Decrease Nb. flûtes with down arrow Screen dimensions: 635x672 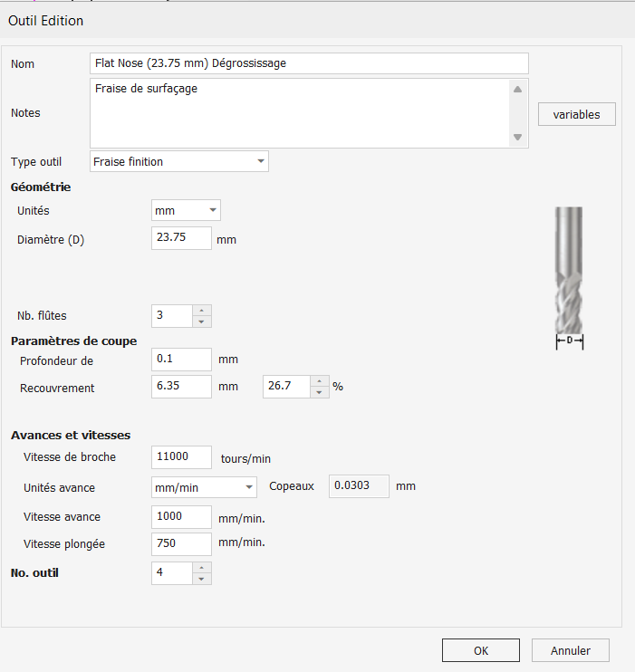point(201,322)
